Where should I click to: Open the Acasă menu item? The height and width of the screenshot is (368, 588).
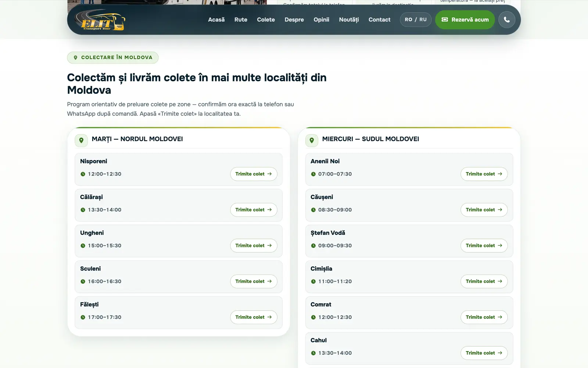coord(216,20)
